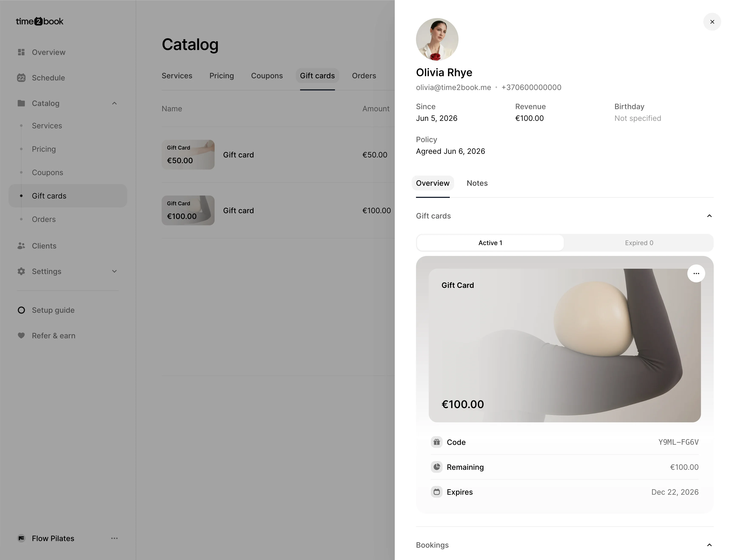This screenshot has height=560, width=735.
Task: Click the Expires calendar icon
Action: click(x=436, y=492)
